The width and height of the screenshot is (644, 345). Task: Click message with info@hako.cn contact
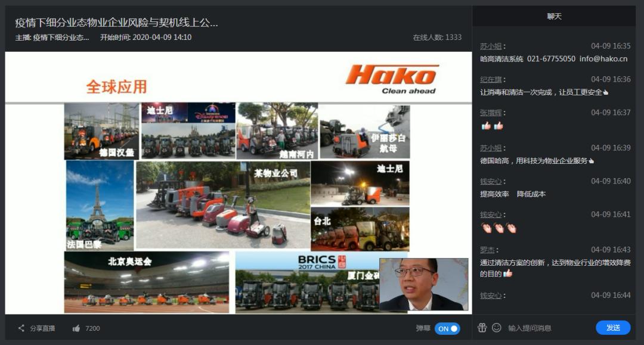tap(553, 58)
